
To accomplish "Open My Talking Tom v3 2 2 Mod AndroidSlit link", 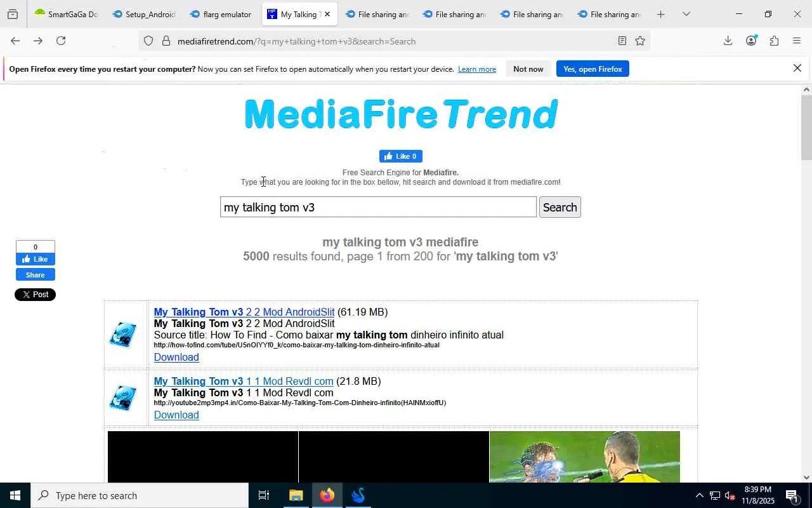I will tap(244, 312).
